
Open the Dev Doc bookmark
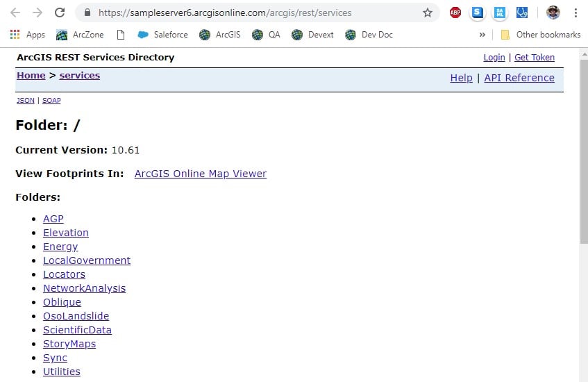click(369, 35)
